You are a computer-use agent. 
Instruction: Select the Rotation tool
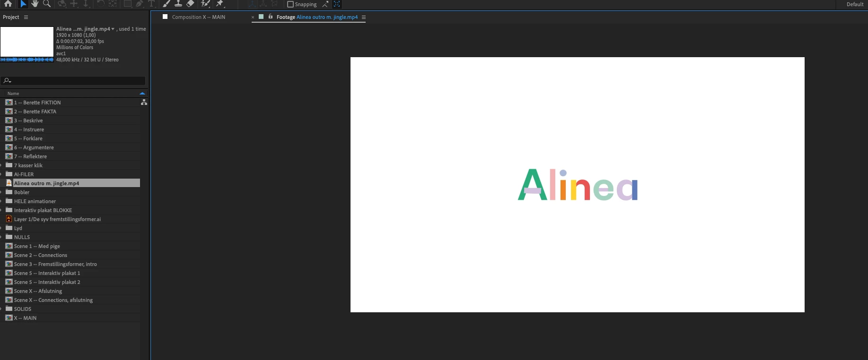[101, 4]
